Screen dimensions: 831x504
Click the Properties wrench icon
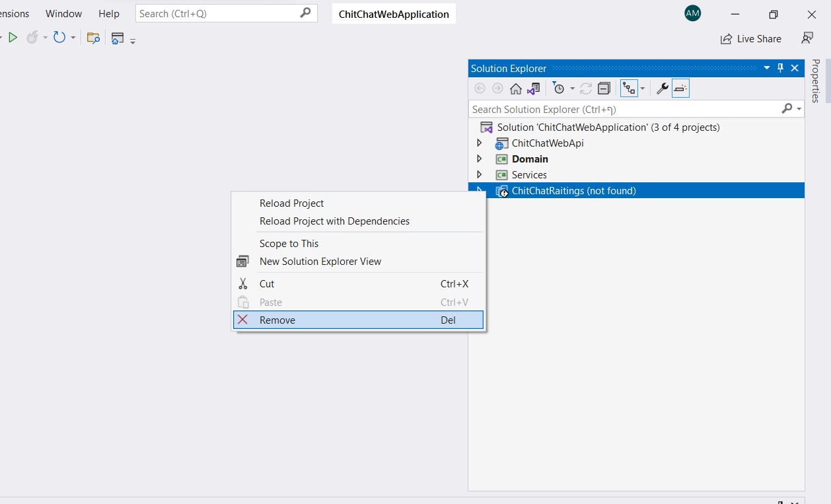coord(662,89)
